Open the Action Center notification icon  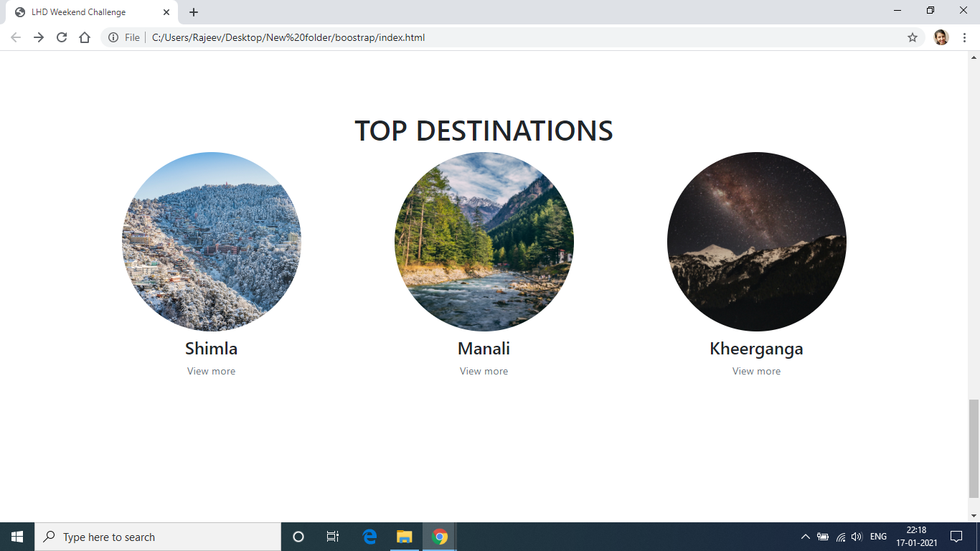click(x=958, y=537)
